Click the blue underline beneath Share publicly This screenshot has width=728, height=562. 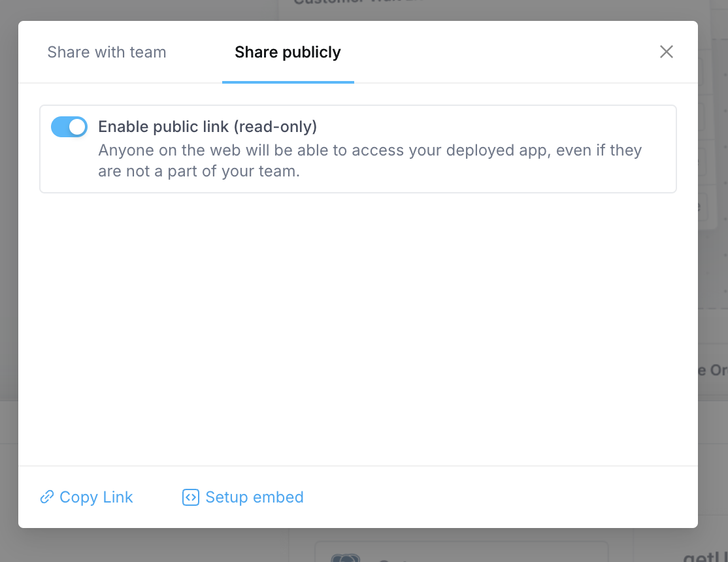coord(288,81)
